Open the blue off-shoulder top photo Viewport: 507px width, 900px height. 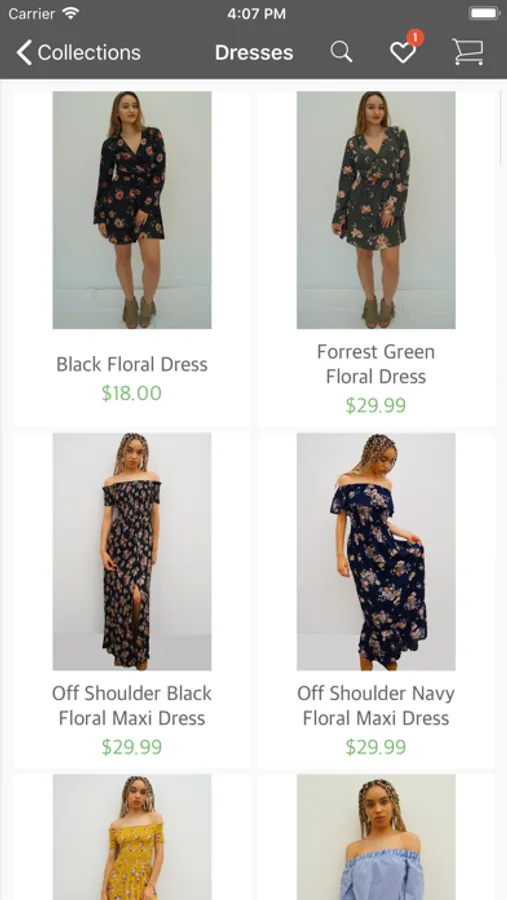click(x=376, y=837)
